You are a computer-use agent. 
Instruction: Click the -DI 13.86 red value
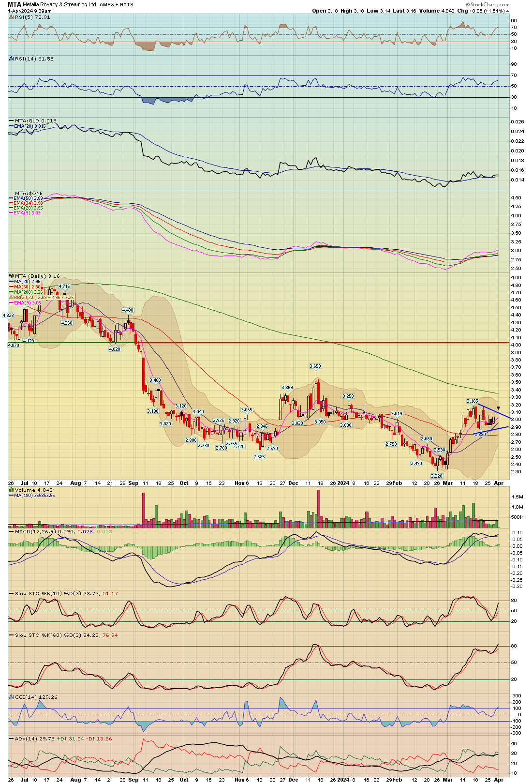[x=99, y=739]
